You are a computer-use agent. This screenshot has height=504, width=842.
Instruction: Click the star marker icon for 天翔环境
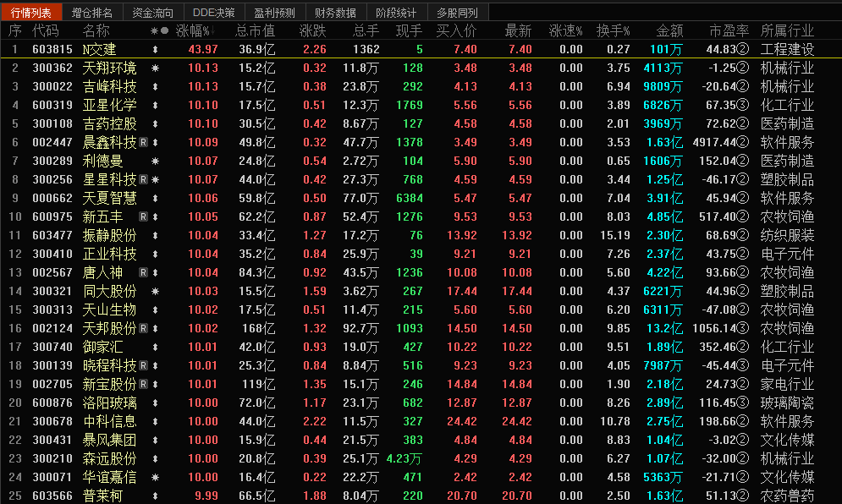(155, 68)
